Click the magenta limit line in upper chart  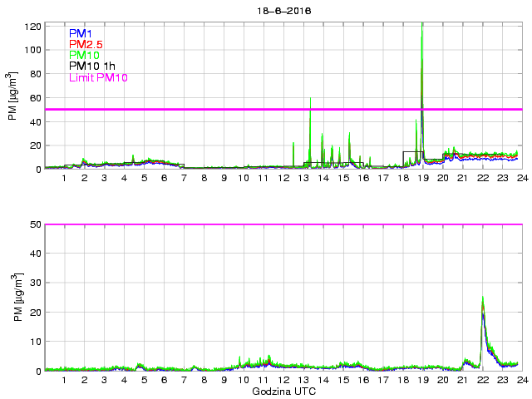point(283,109)
